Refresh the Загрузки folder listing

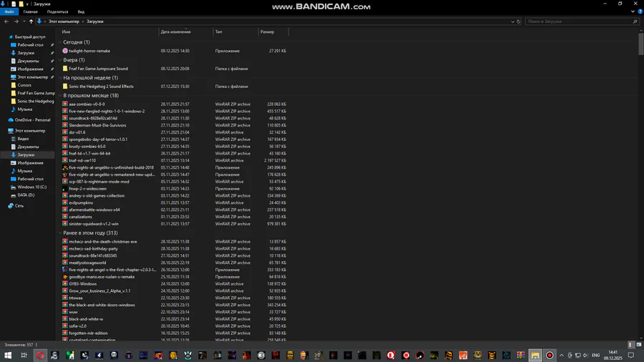(518, 21)
